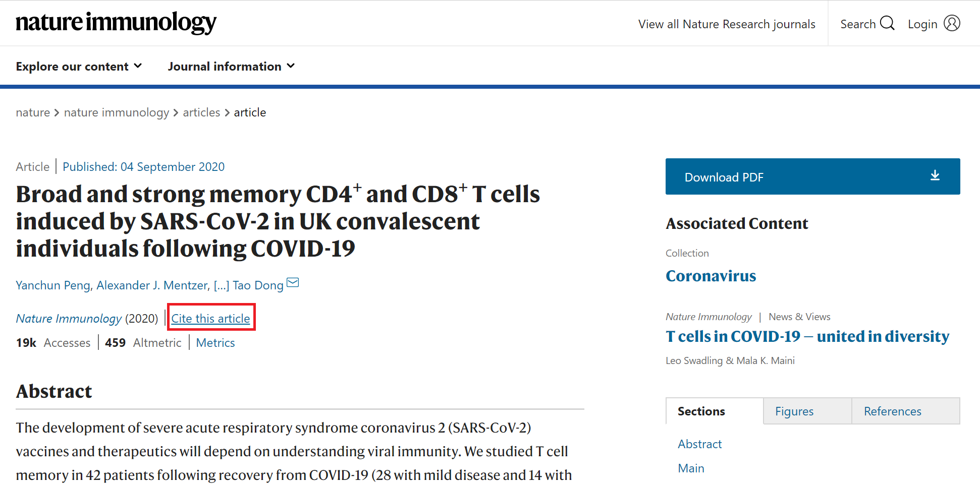
Task: Expand the Journal information dropdown
Action: pyautogui.click(x=231, y=67)
